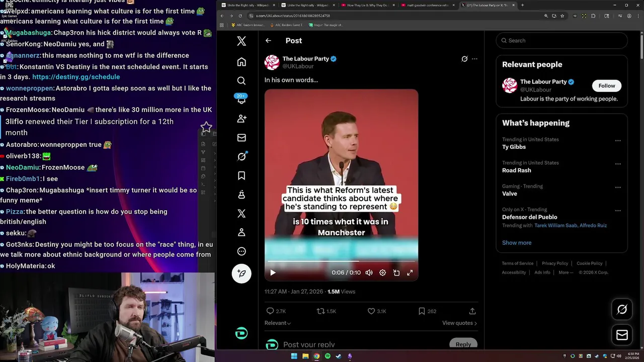Open File Explorer from taskbar
644x362 pixels.
pos(305,356)
